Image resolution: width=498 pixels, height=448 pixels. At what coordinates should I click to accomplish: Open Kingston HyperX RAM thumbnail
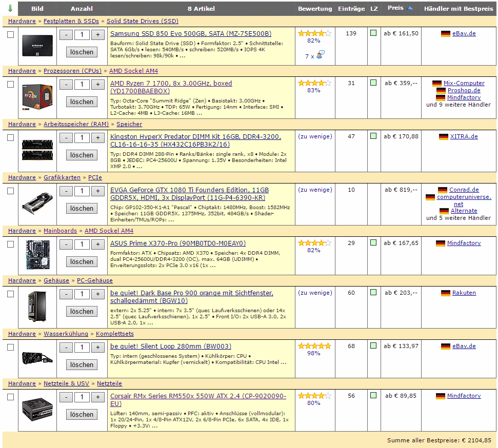tap(37, 150)
